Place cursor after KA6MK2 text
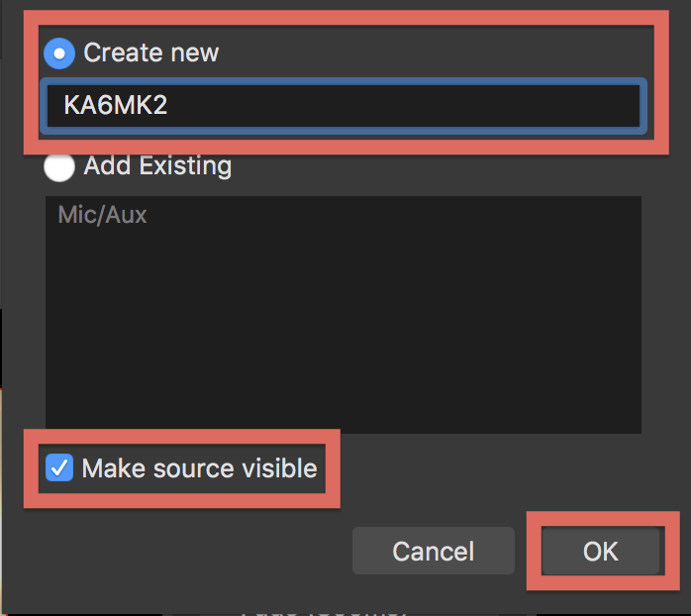The image size is (691, 616). point(169,106)
